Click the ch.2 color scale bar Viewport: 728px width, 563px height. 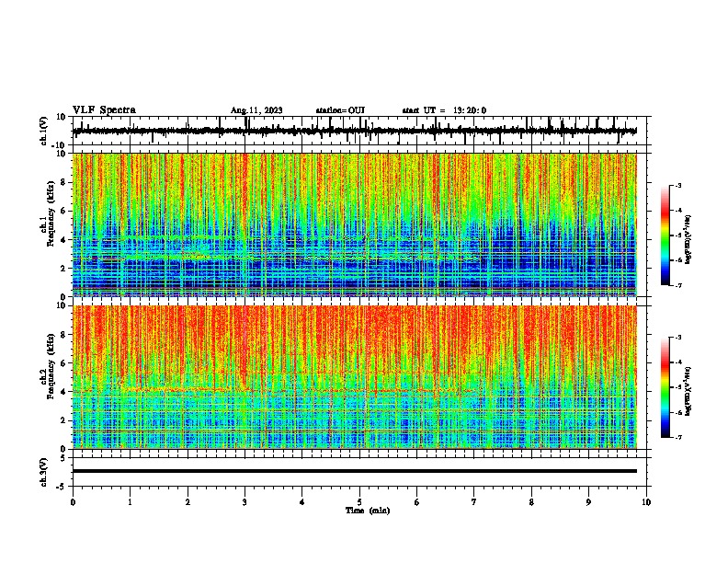tap(665, 387)
